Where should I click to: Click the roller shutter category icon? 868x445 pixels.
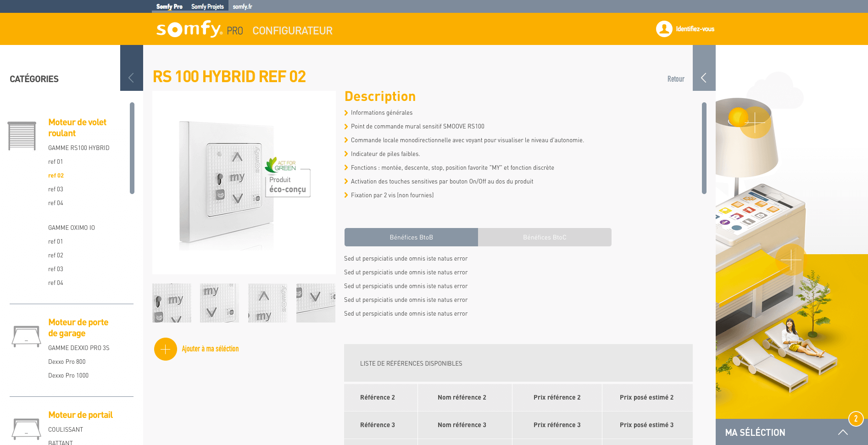click(x=22, y=136)
